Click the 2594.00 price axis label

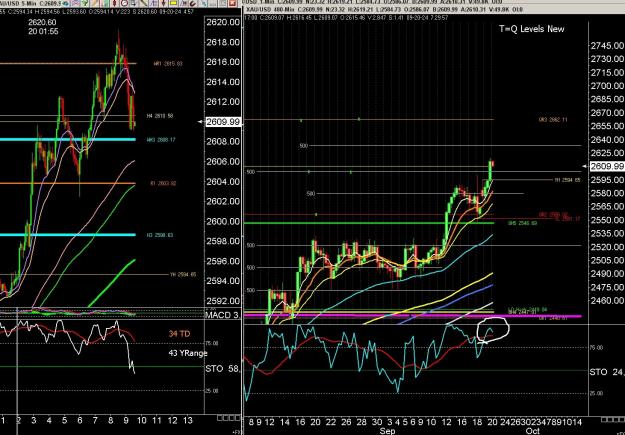(223, 281)
